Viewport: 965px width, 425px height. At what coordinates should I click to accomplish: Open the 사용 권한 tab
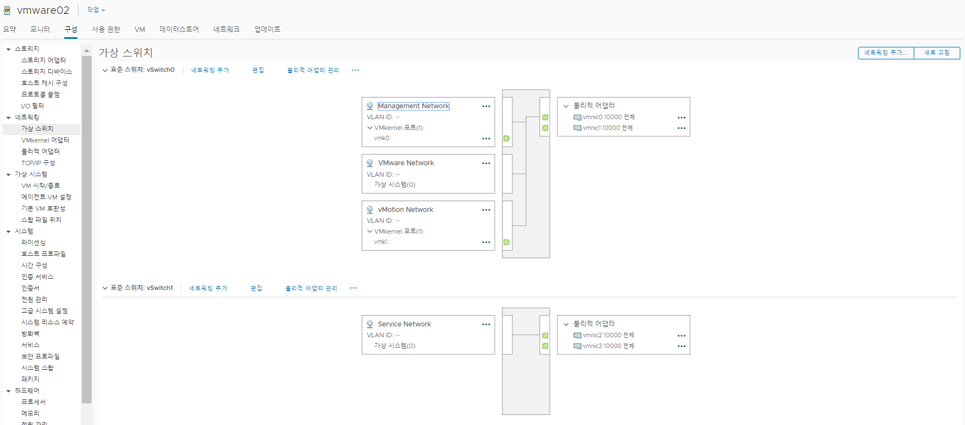(x=106, y=29)
